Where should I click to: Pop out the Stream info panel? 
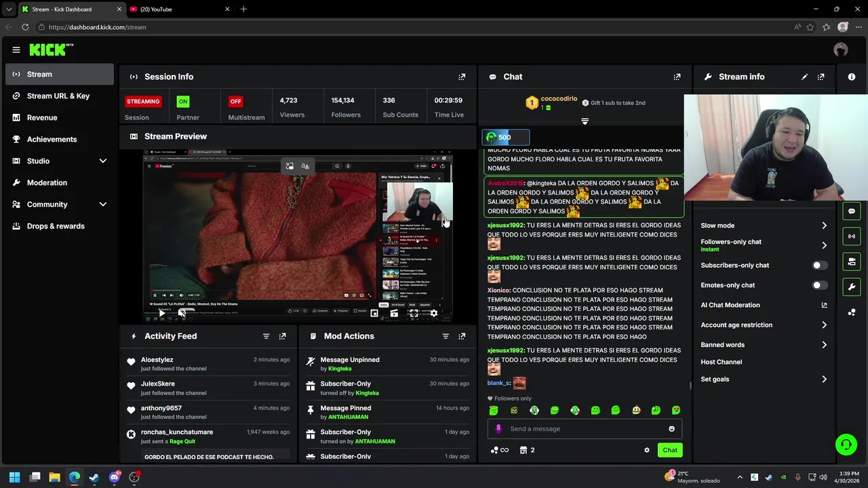(821, 77)
